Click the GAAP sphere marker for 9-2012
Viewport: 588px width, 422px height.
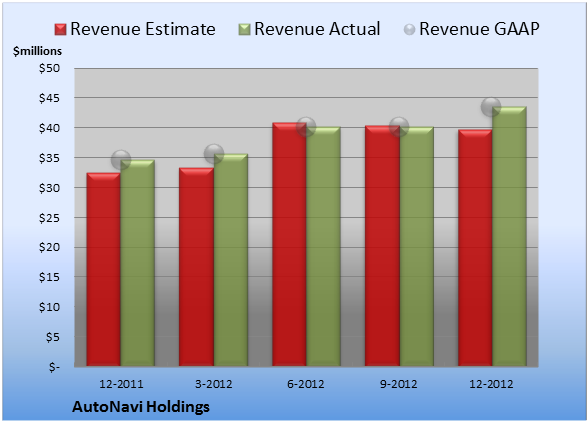399,127
